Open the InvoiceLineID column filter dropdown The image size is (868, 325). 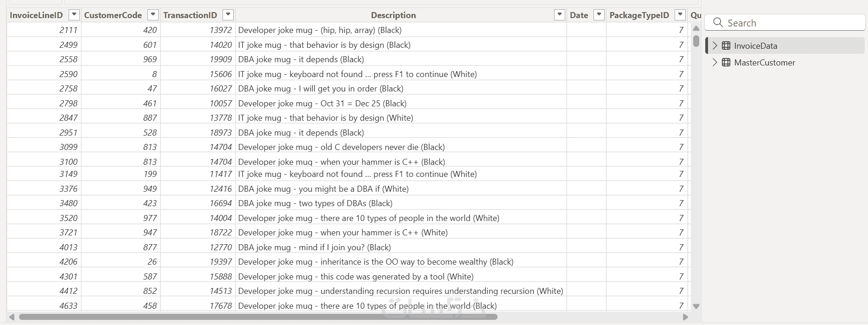[x=74, y=15]
